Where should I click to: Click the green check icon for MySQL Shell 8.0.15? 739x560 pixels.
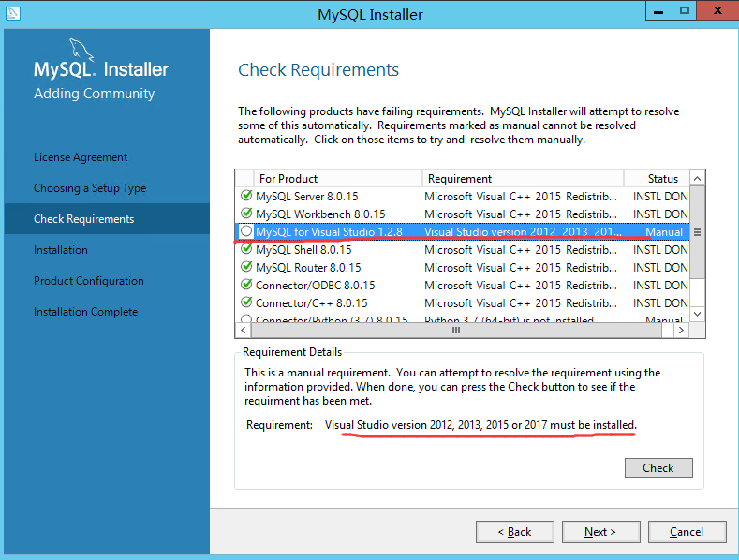pos(246,248)
